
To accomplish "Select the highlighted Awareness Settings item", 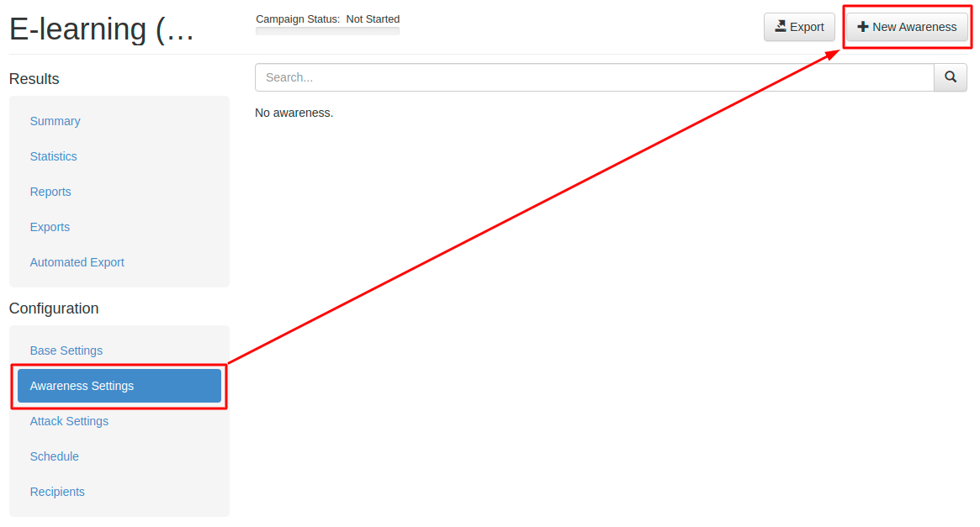I will tap(119, 386).
